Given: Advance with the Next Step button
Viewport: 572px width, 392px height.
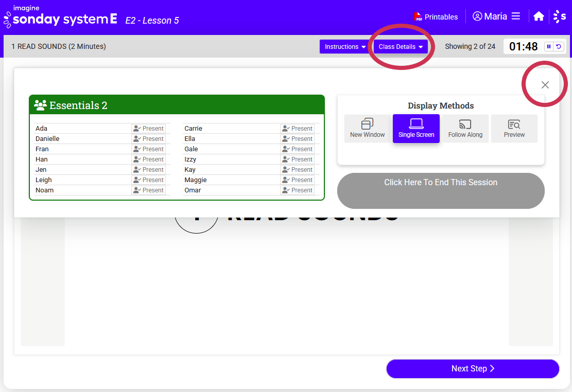Looking at the screenshot, I should 472,368.
